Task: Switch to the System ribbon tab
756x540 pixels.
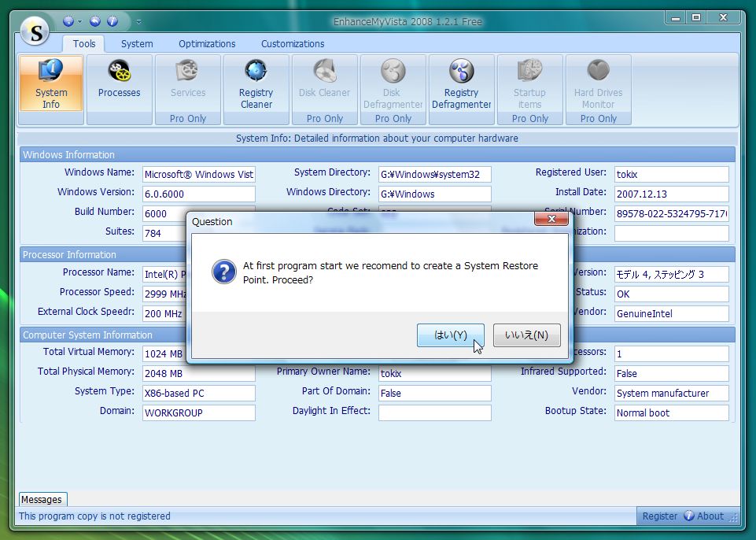Action: (137, 43)
